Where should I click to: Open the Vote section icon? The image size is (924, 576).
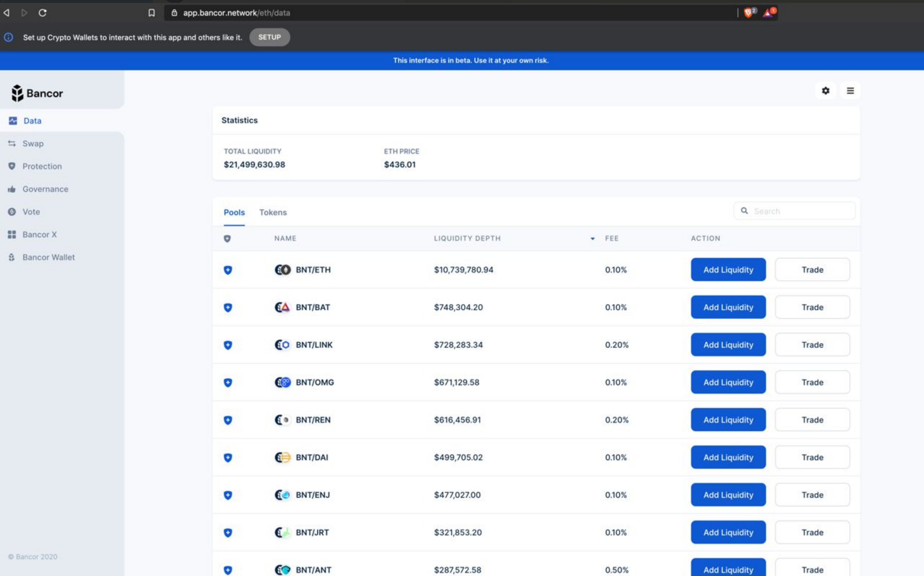[x=12, y=212]
